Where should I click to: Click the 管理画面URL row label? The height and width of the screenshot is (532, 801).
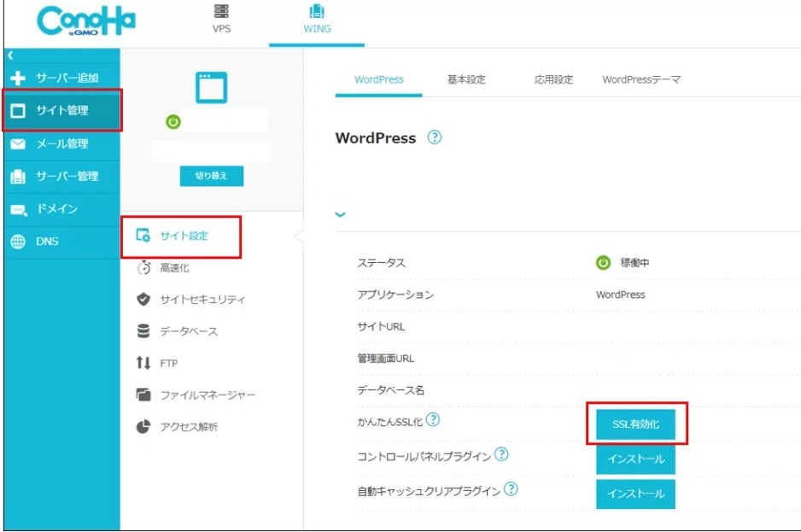[x=386, y=359]
